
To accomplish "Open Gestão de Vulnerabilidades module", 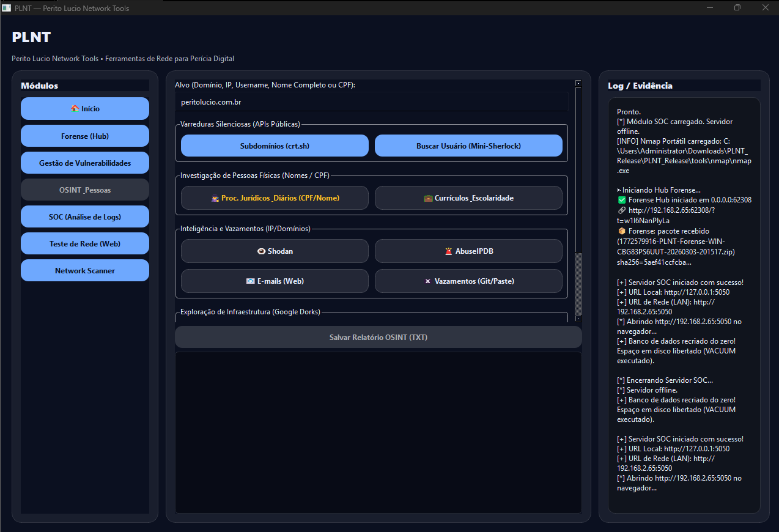I will 85,163.
